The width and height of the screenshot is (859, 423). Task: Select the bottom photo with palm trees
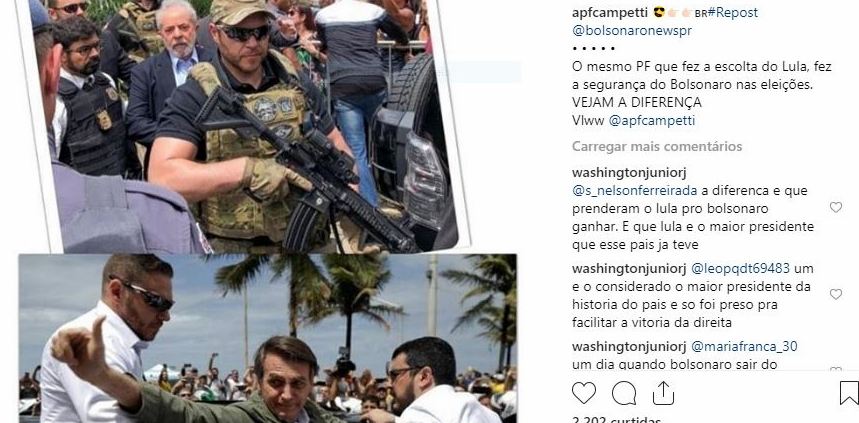point(267,338)
